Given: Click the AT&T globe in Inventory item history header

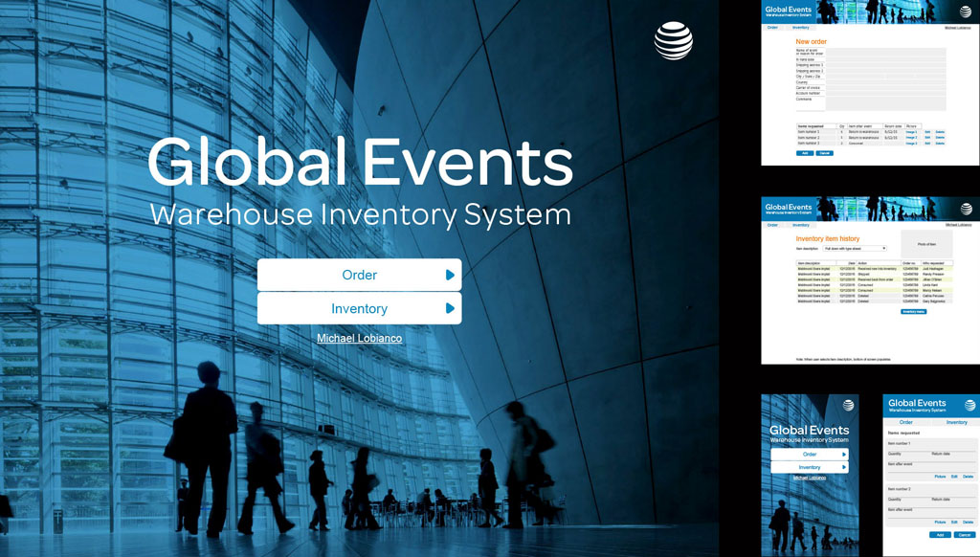Looking at the screenshot, I should [966, 210].
